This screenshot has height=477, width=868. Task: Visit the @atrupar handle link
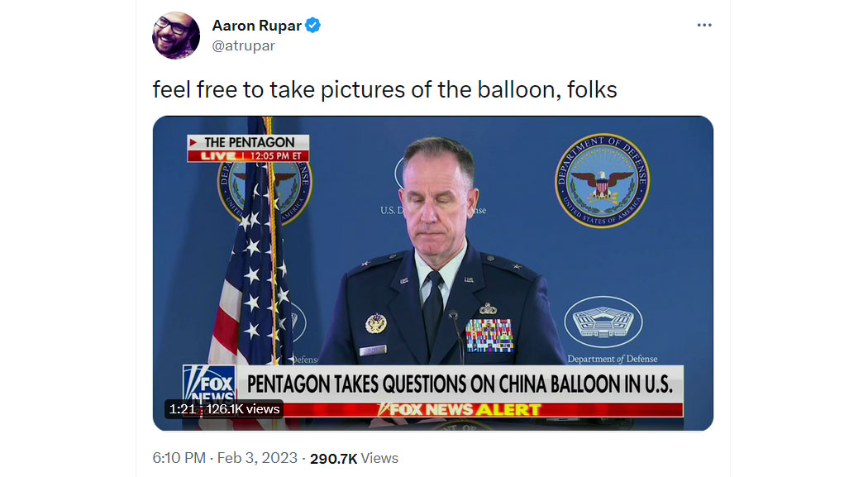[244, 46]
